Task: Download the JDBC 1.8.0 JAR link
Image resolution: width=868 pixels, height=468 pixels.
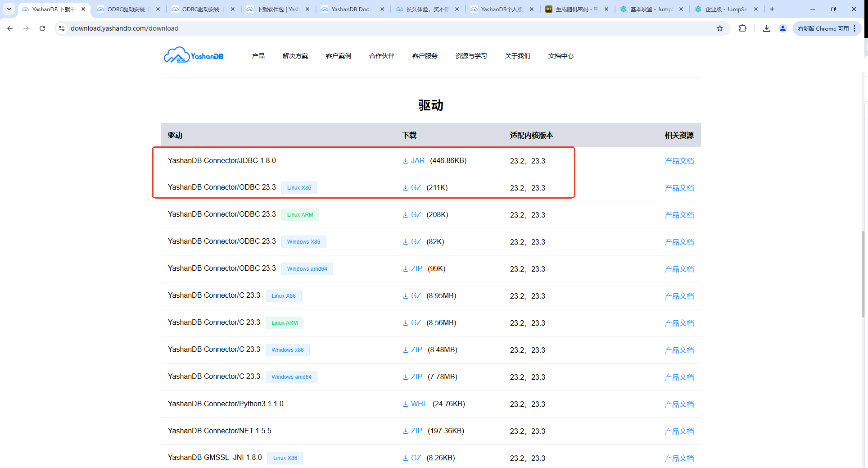Action: coord(418,161)
